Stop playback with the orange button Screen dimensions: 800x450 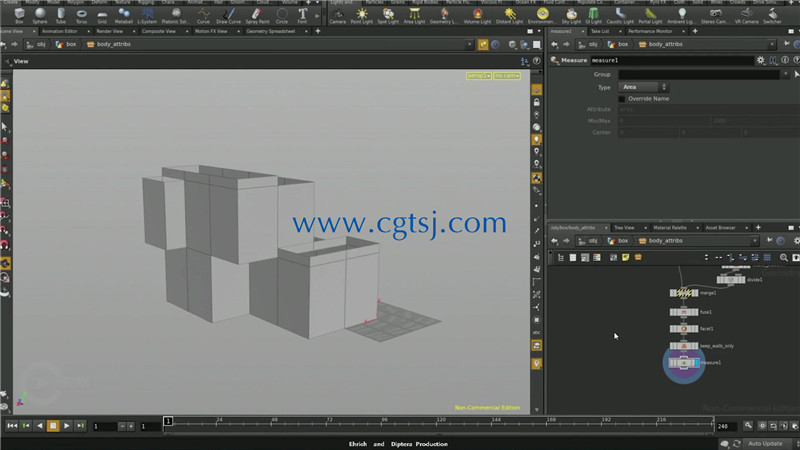tap(53, 426)
